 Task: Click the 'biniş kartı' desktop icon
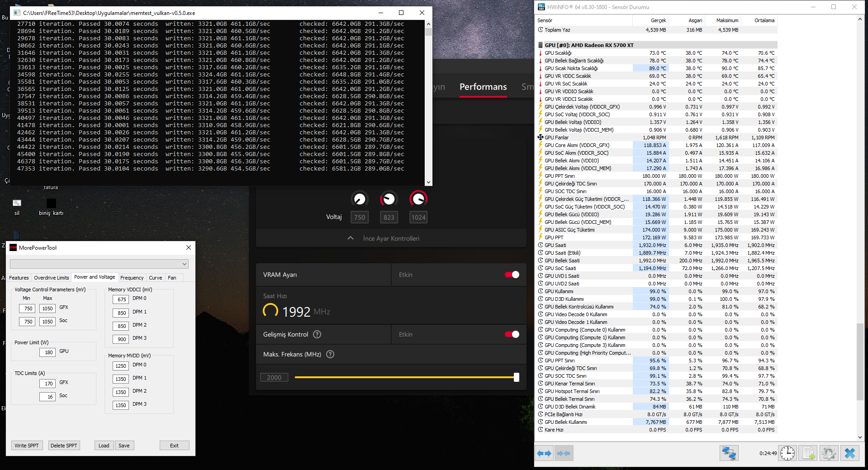51,207
